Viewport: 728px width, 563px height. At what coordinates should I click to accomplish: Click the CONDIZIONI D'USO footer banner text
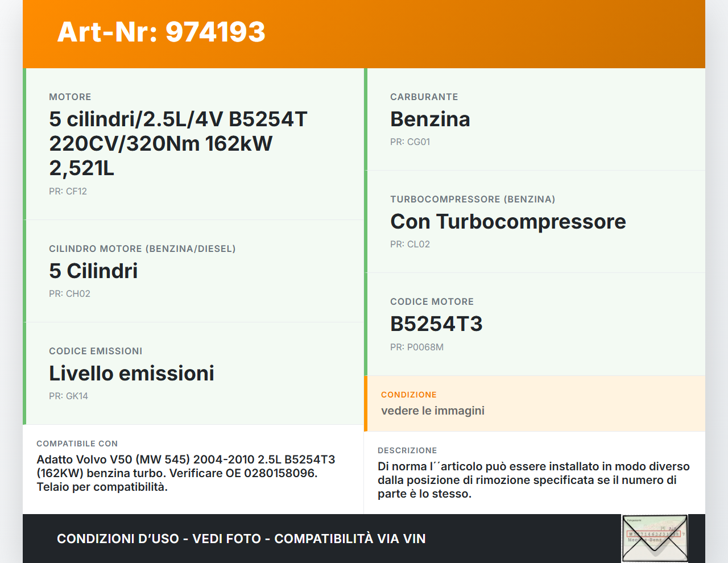241,539
